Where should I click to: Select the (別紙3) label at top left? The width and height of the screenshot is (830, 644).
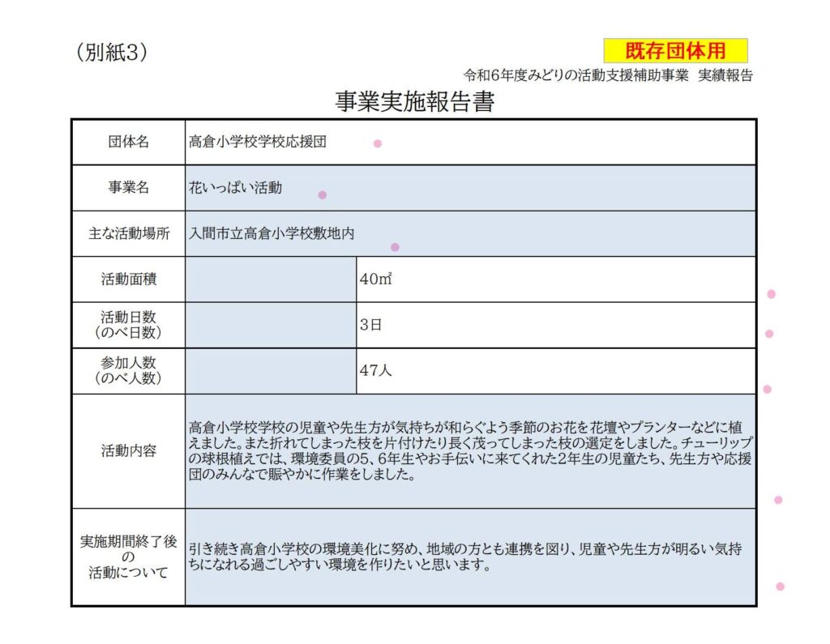click(x=112, y=52)
